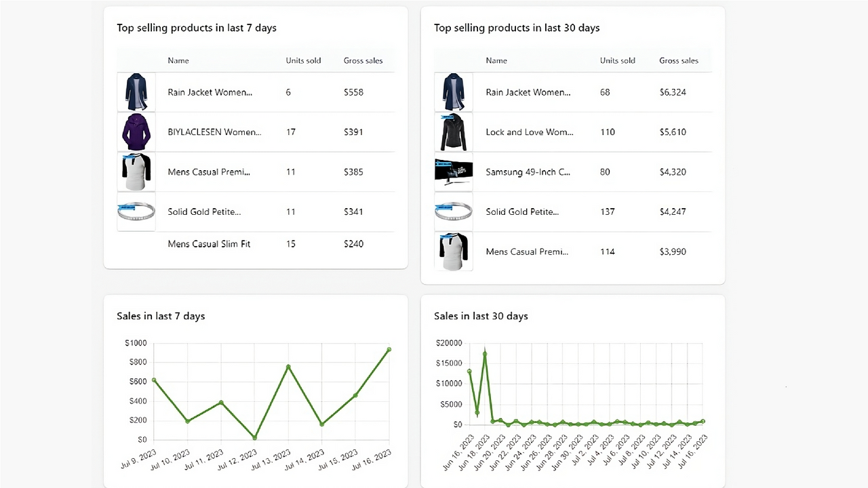
Task: Open purple BIYLACLESEN jacket thumbnail
Action: click(136, 132)
